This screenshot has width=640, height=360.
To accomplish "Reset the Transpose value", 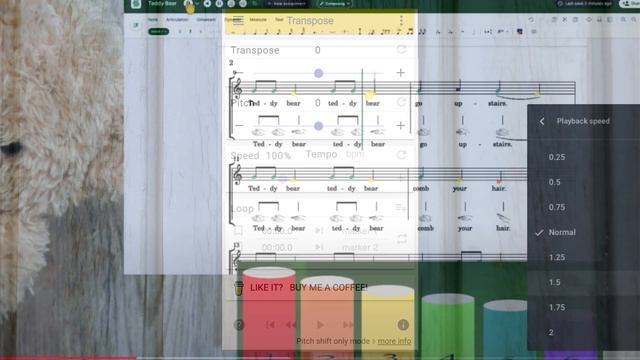I will tap(401, 50).
